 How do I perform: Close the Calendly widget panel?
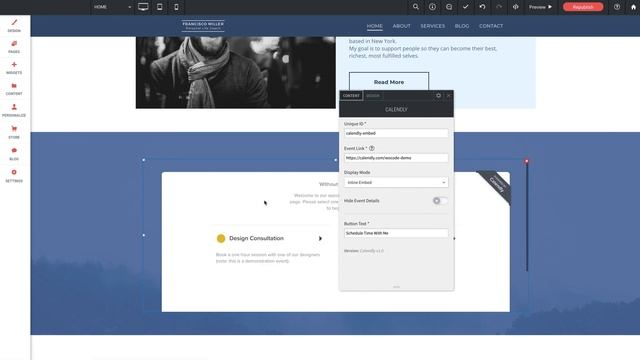(449, 96)
